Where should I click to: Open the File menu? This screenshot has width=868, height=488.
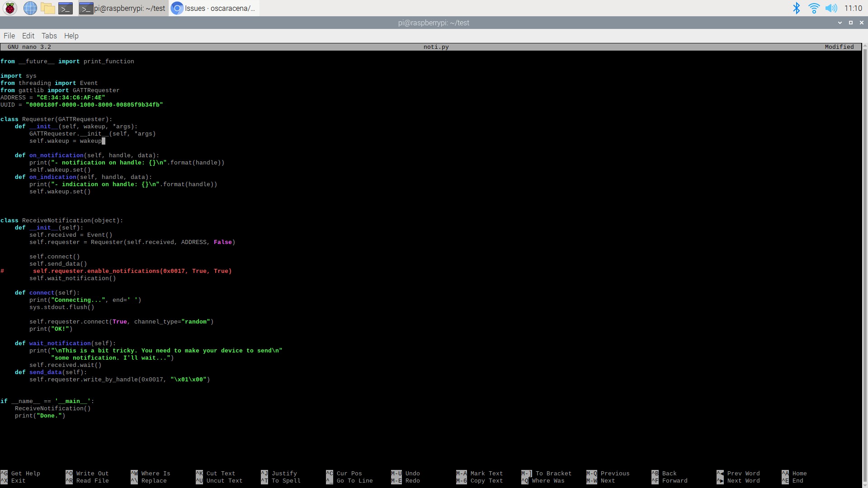tap(9, 36)
